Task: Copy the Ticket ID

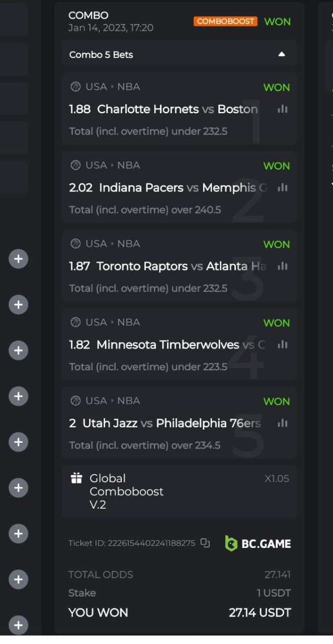Action: [x=205, y=543]
